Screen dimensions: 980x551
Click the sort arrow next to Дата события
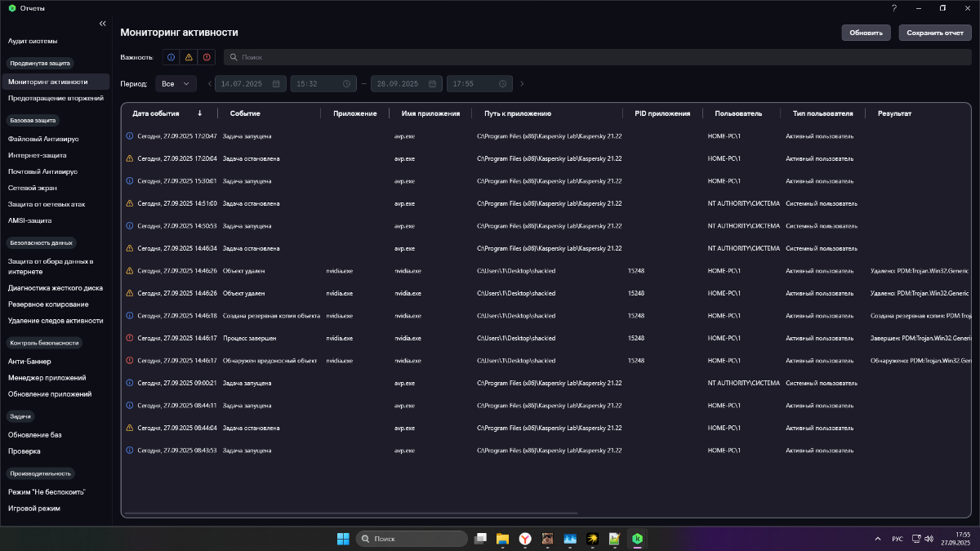(199, 113)
